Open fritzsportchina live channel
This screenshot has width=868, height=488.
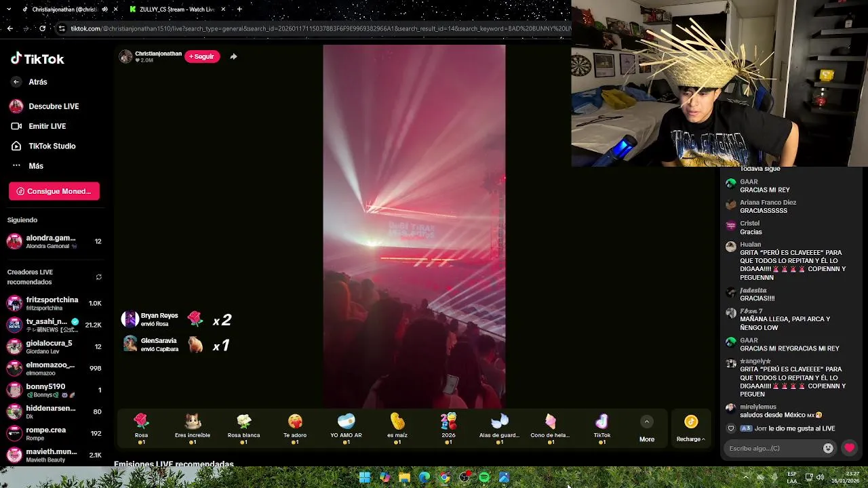pyautogui.click(x=54, y=304)
